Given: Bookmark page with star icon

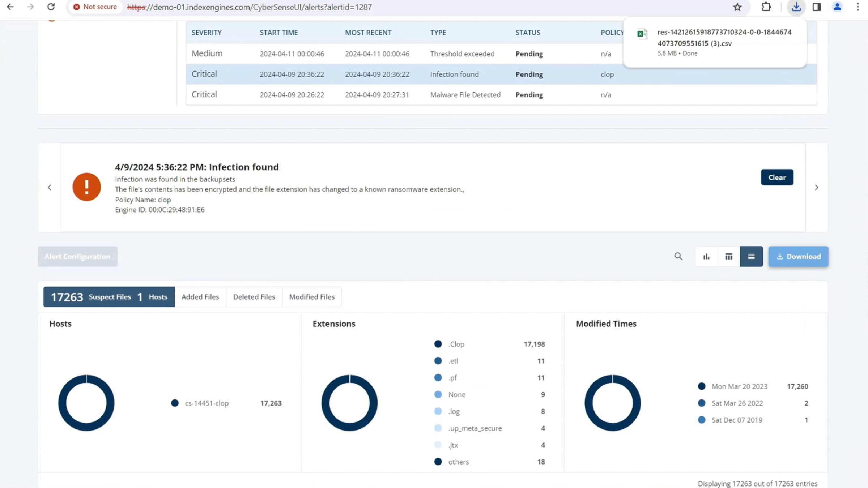Looking at the screenshot, I should [x=737, y=7].
